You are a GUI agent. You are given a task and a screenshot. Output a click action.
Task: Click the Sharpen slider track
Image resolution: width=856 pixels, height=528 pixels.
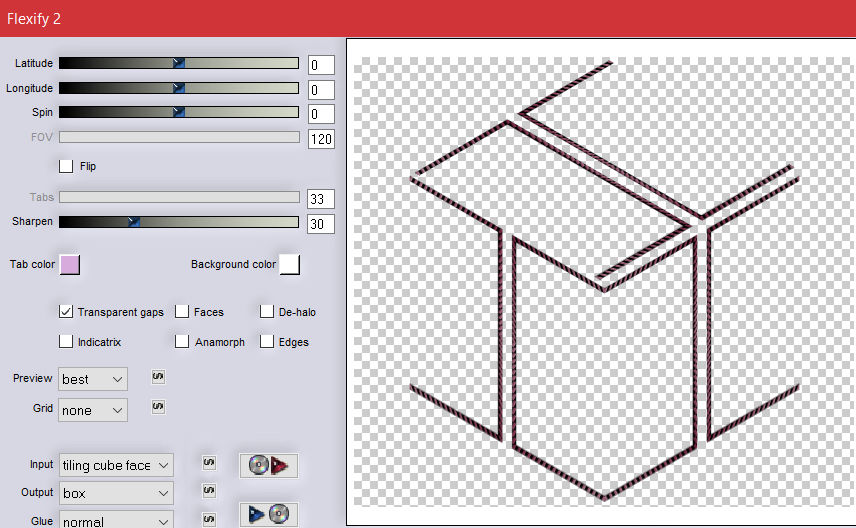[179, 222]
